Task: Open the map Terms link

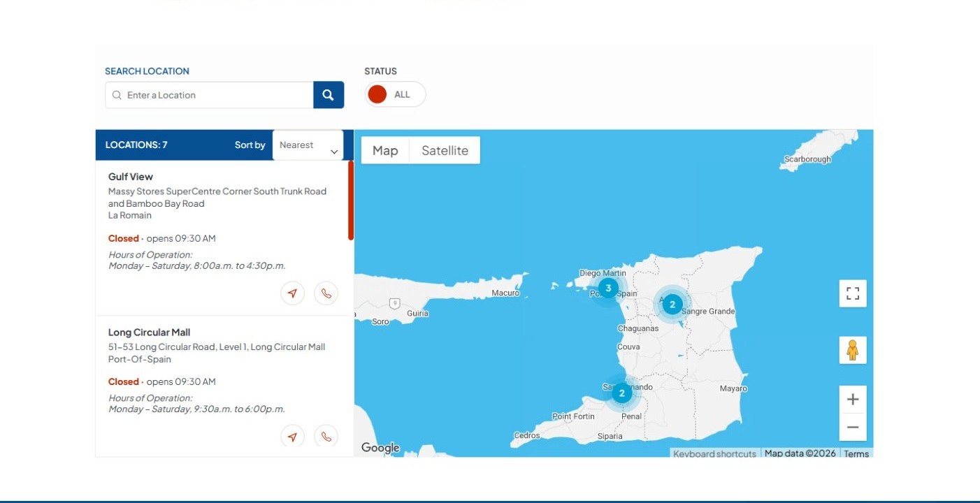Action: 856,453
